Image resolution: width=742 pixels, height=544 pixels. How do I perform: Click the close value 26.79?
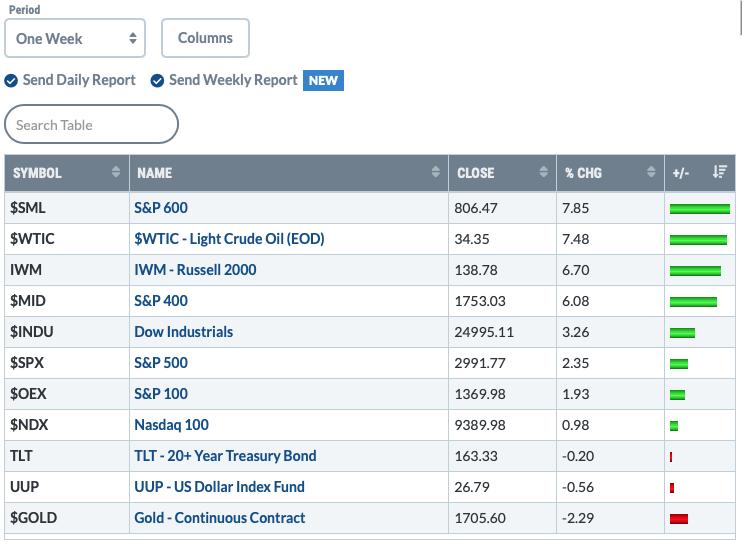coord(472,487)
